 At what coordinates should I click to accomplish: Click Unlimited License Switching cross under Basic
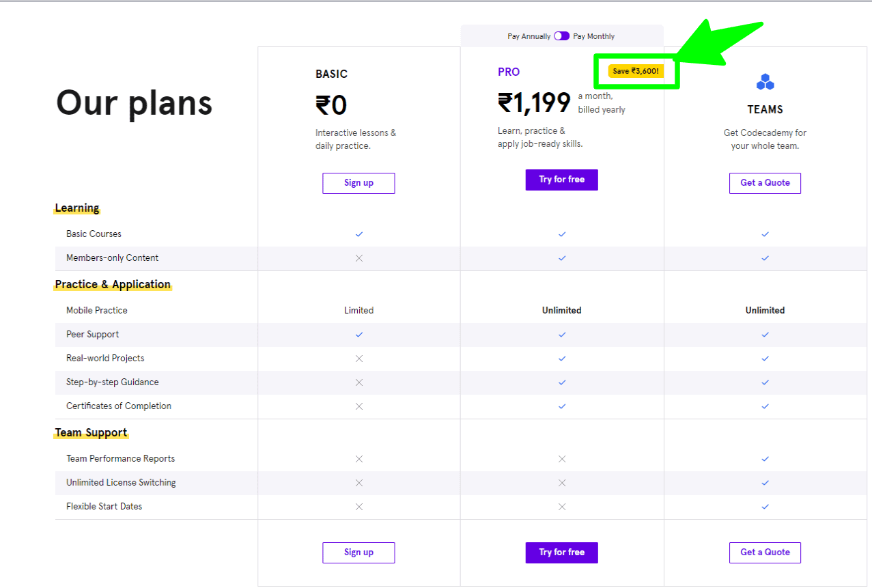coord(359,483)
